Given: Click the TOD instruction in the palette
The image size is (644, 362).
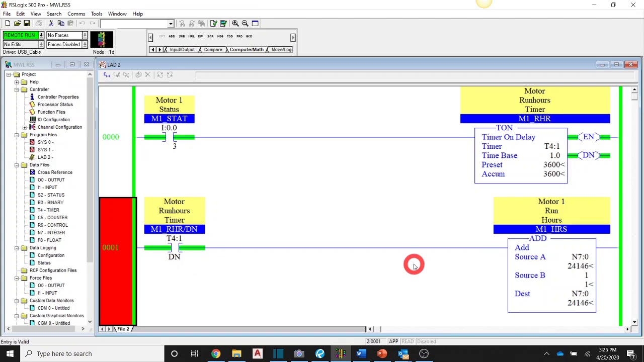Looking at the screenshot, I should 230,36.
